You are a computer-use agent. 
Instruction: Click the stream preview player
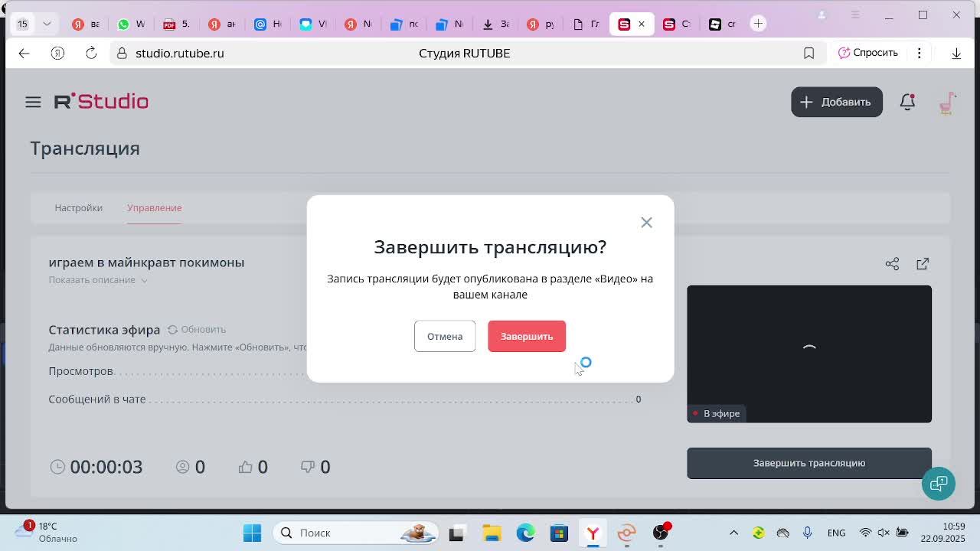809,354
